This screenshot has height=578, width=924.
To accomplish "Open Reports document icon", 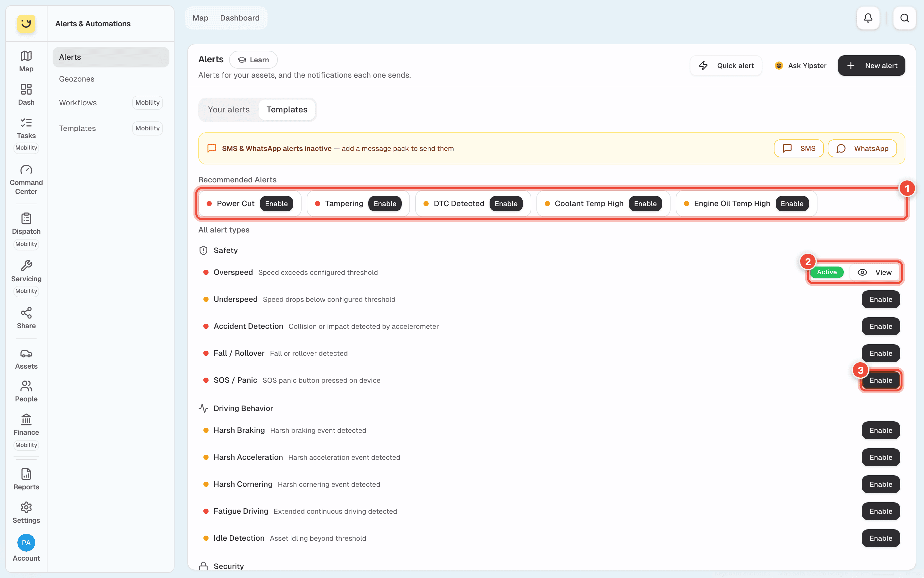I will click(26, 479).
